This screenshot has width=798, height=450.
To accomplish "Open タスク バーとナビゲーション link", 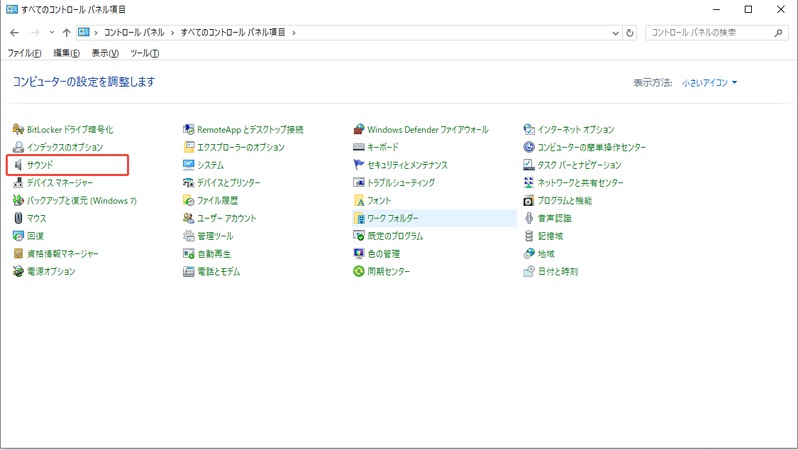I will coord(580,165).
